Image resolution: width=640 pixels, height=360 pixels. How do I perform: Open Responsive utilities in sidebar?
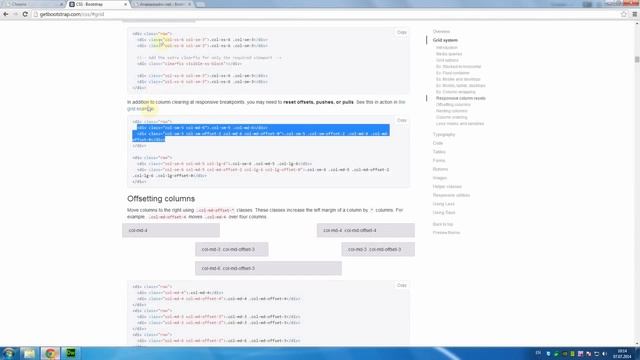pyautogui.click(x=451, y=196)
